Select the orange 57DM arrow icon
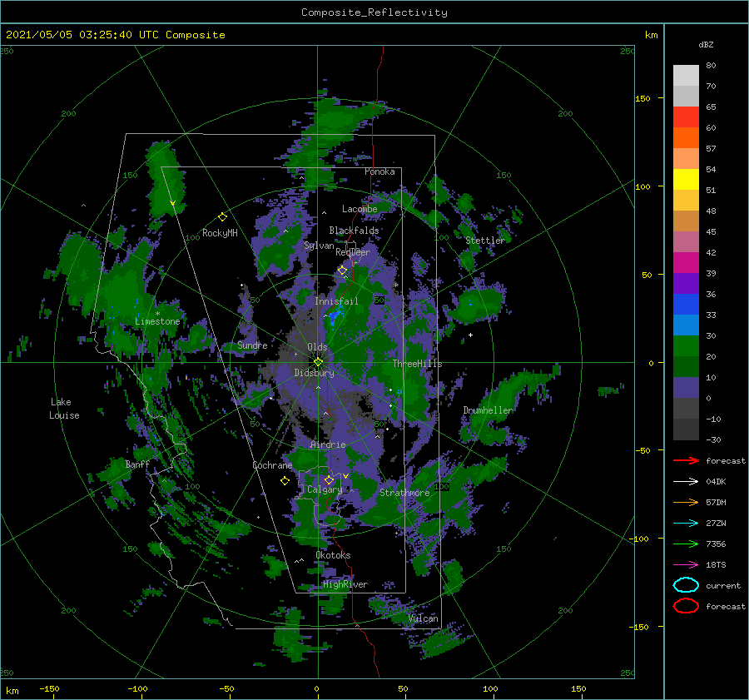This screenshot has height=700, width=749. pos(686,502)
